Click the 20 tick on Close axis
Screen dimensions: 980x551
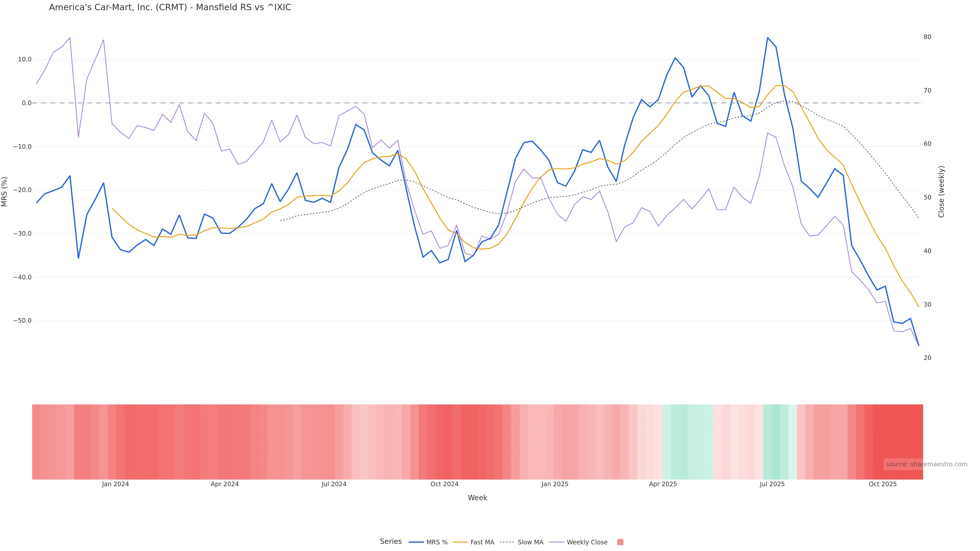tap(927, 358)
